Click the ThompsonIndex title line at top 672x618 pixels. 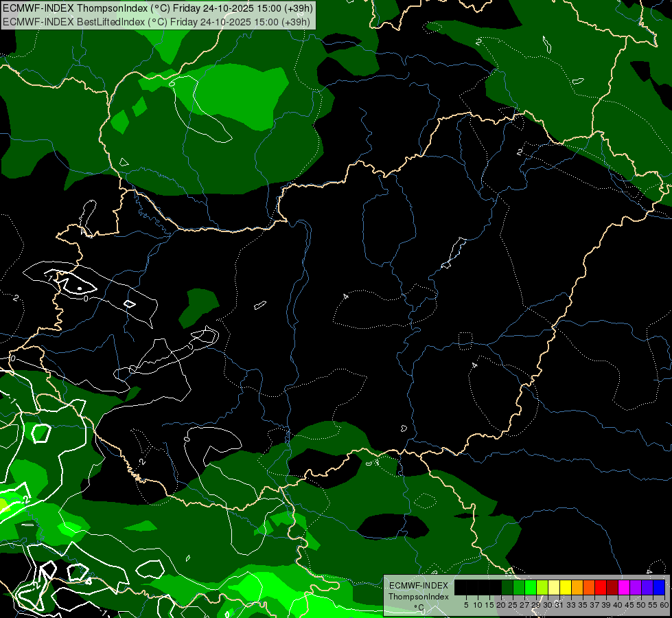point(158,8)
